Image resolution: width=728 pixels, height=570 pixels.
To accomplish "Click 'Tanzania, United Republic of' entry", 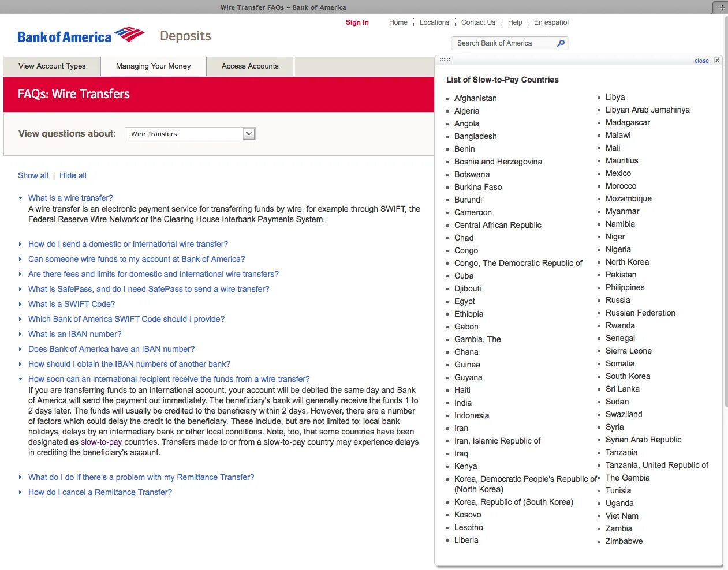I will 657,465.
